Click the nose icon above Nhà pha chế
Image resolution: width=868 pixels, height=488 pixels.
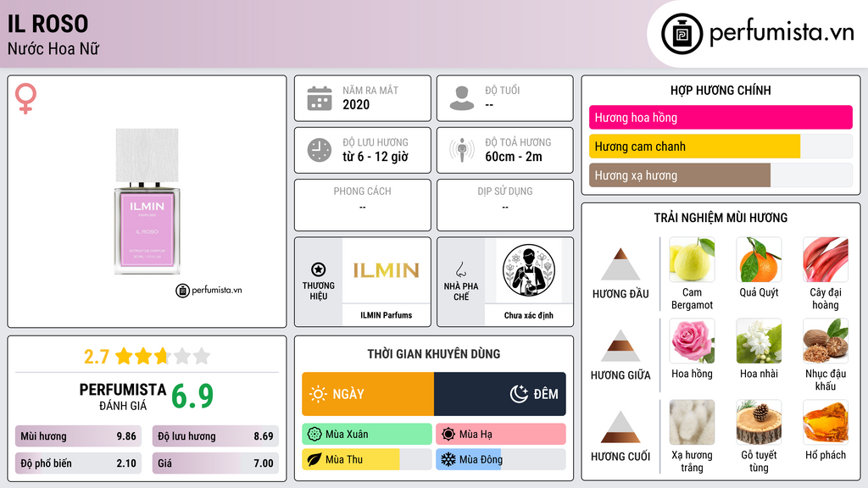tap(460, 269)
